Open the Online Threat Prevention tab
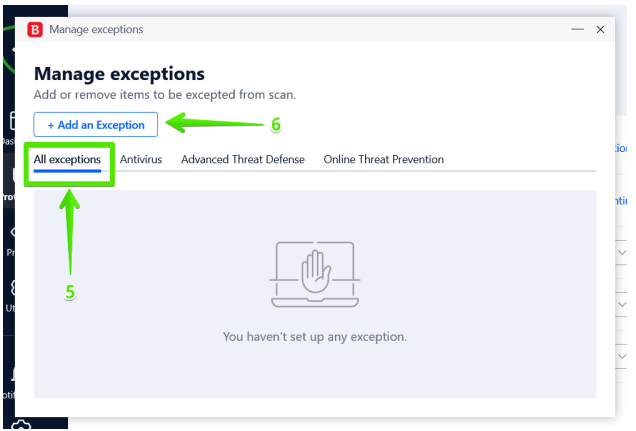The image size is (636, 431). pos(383,160)
